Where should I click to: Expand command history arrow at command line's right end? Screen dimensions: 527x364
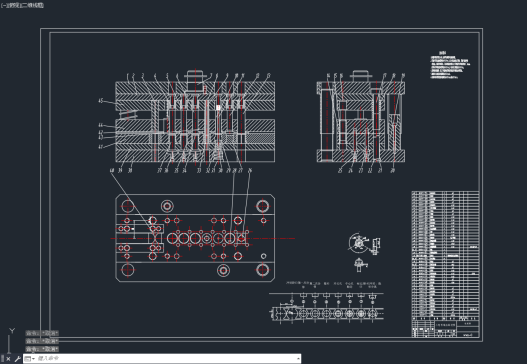point(298,359)
